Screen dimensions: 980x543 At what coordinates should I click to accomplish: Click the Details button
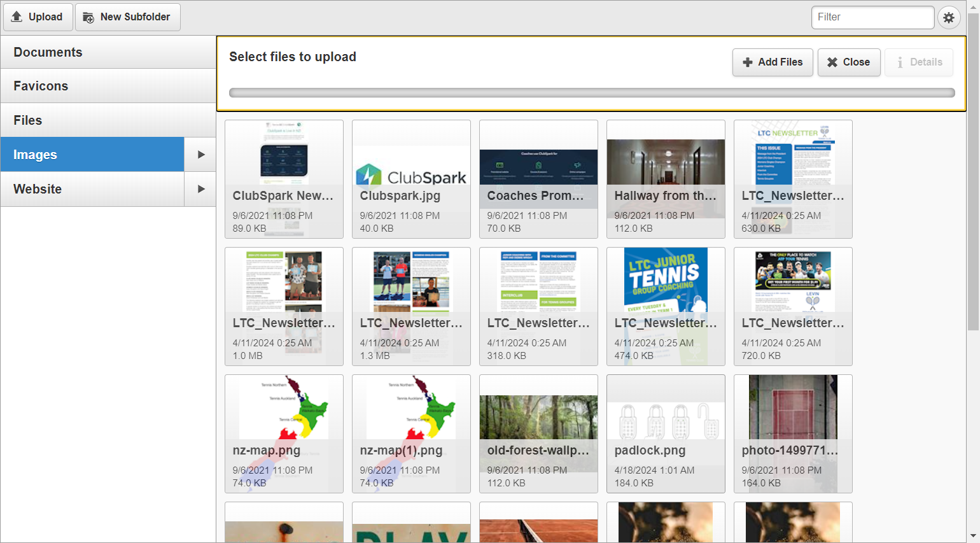pos(919,62)
